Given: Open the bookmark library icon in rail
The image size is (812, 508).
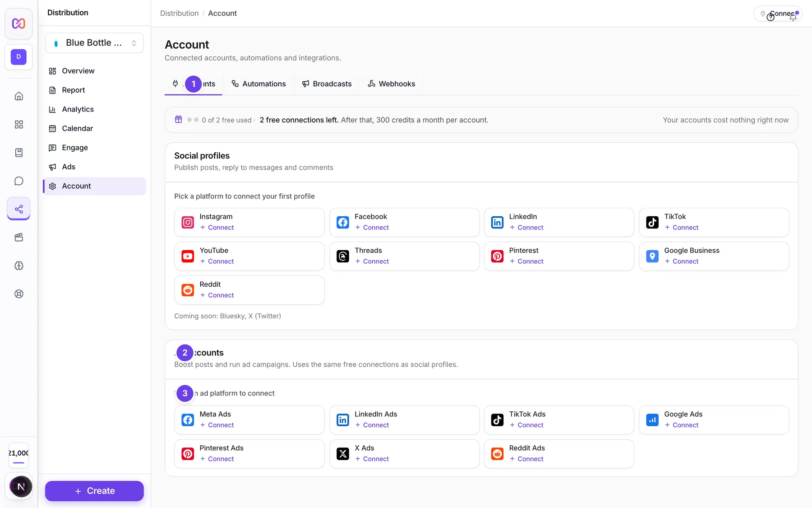Looking at the screenshot, I should pos(18,153).
